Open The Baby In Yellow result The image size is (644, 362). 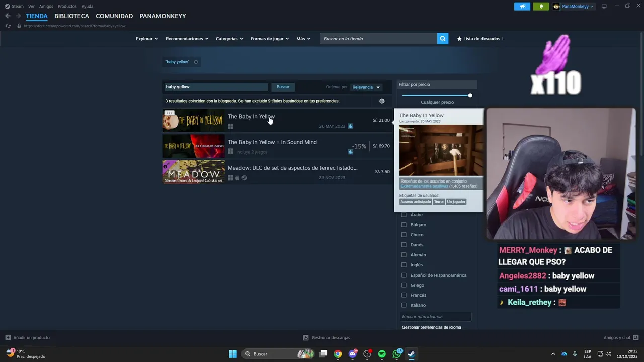tap(277, 121)
